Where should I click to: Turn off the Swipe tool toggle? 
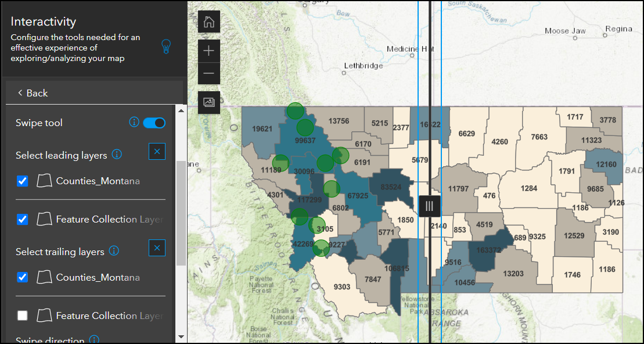click(154, 123)
